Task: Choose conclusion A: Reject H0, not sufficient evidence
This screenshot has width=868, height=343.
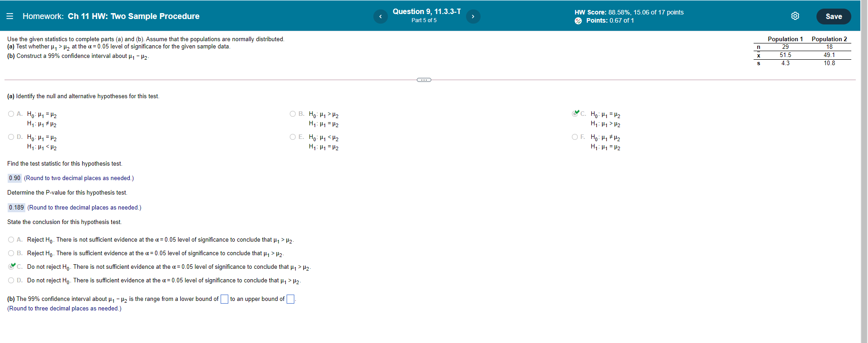Action: point(11,240)
